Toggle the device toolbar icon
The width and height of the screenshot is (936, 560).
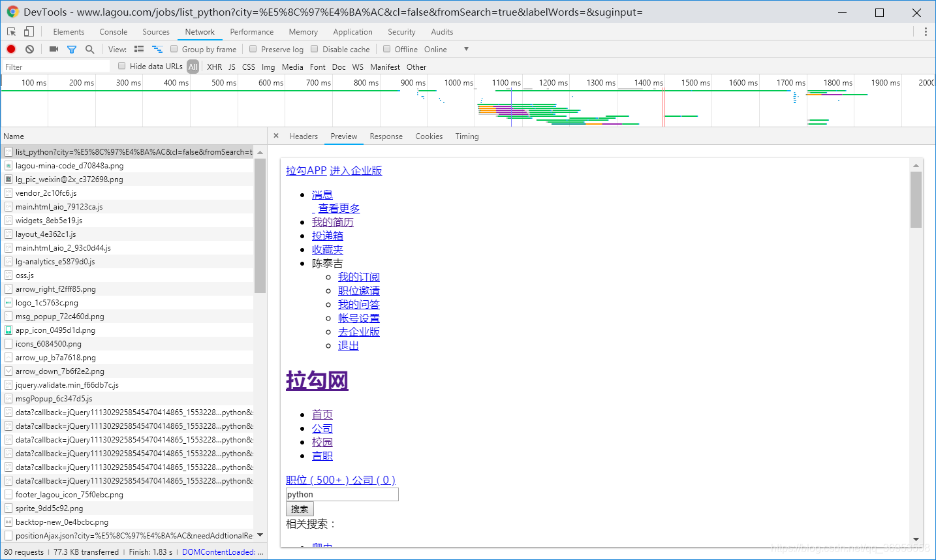[29, 31]
